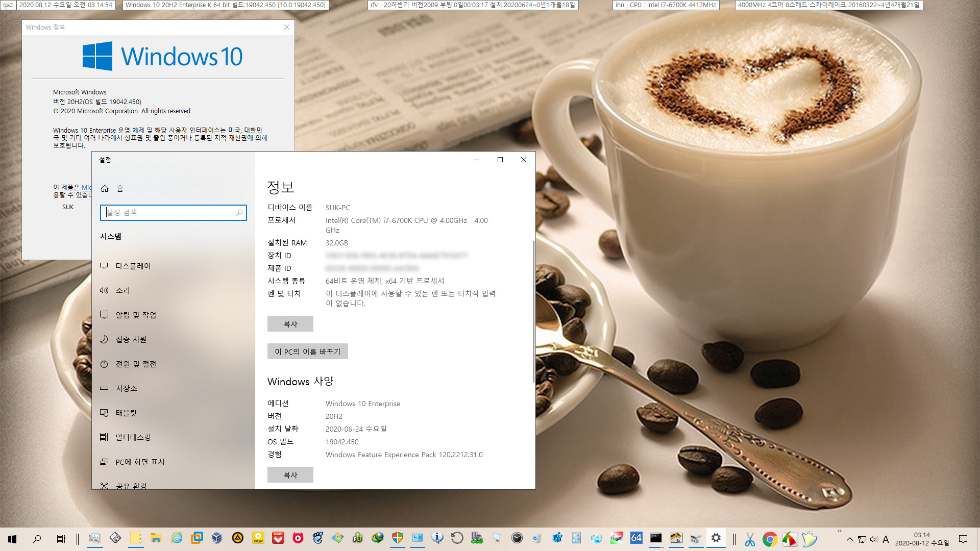The height and width of the screenshot is (551, 980).
Task: Open the Action Center notifications
Action: point(963,539)
